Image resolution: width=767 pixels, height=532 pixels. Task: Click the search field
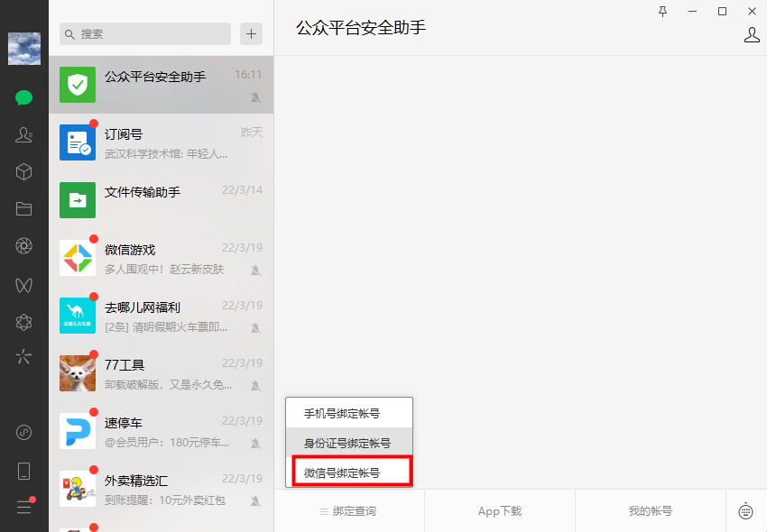pos(144,33)
